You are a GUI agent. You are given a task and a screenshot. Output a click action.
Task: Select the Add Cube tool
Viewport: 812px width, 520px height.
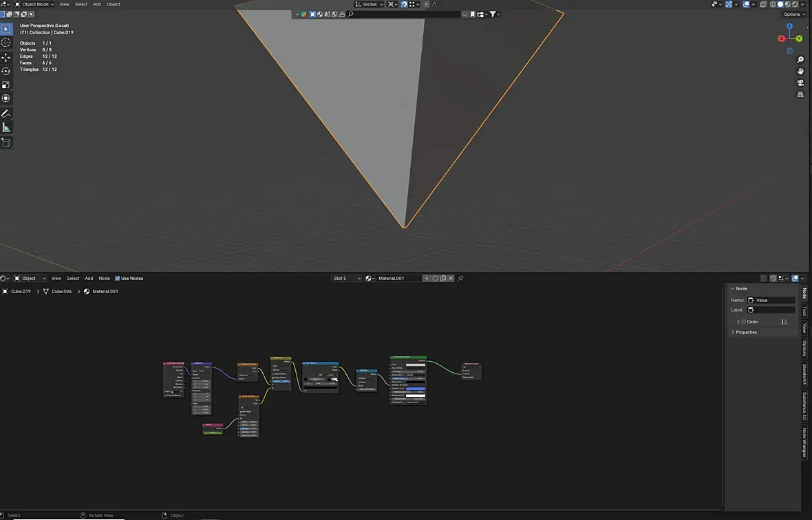[6, 143]
